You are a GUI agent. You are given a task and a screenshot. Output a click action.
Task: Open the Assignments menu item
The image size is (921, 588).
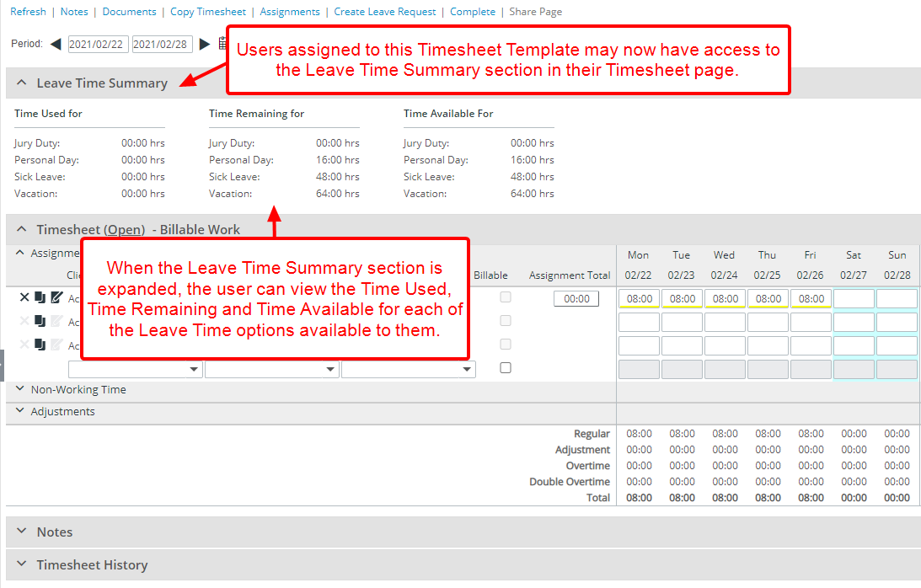click(x=290, y=12)
